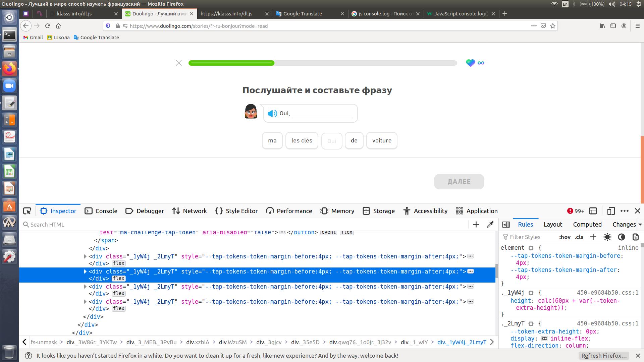Viewport: 644px width, 362px height.
Task: Open devtools customize three-dots menu
Action: point(624,211)
